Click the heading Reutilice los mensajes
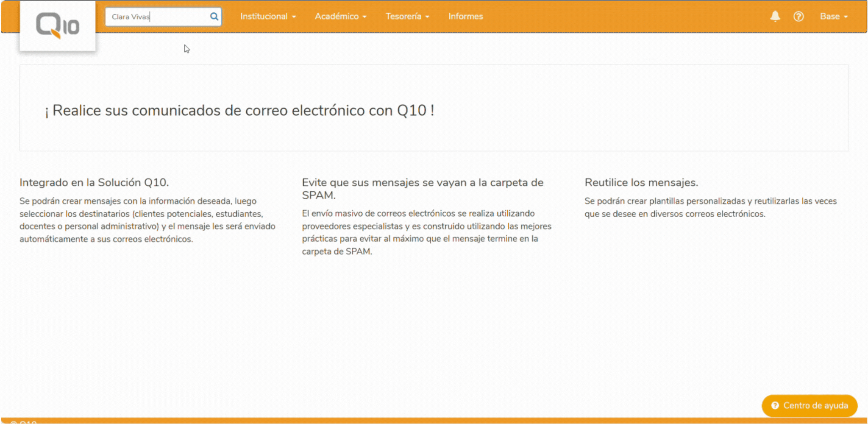Viewport: 868px width, 424px height. (641, 182)
